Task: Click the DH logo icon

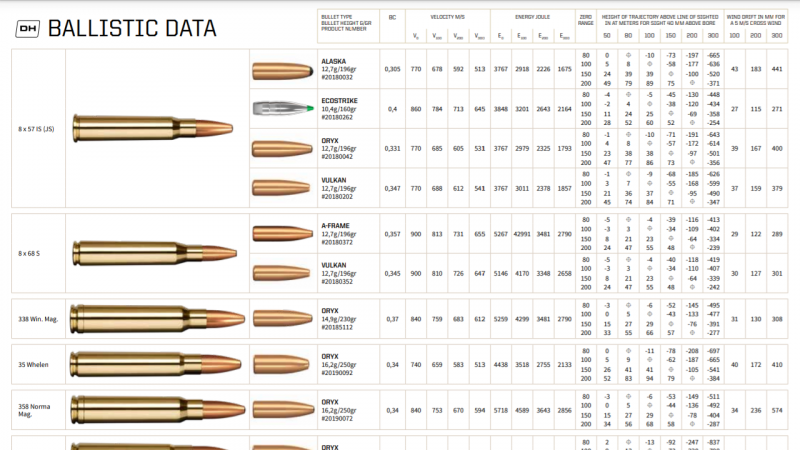Action: pos(28,29)
